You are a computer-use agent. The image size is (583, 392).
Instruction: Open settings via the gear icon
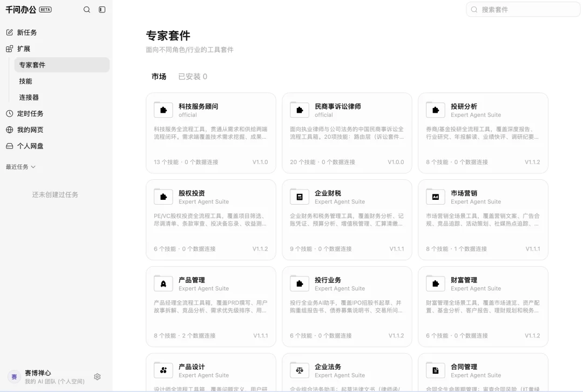click(x=97, y=377)
